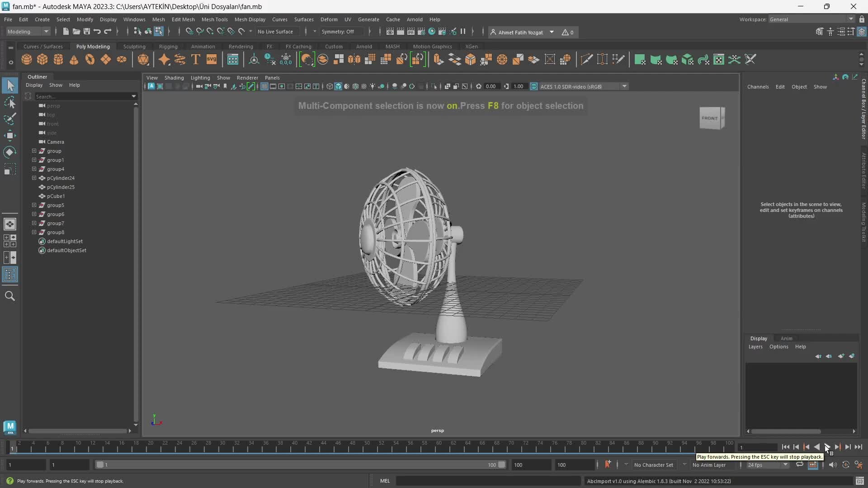Screen dimensions: 868x488
Task: Create an SVG object from the shelf
Action: click(x=212, y=59)
